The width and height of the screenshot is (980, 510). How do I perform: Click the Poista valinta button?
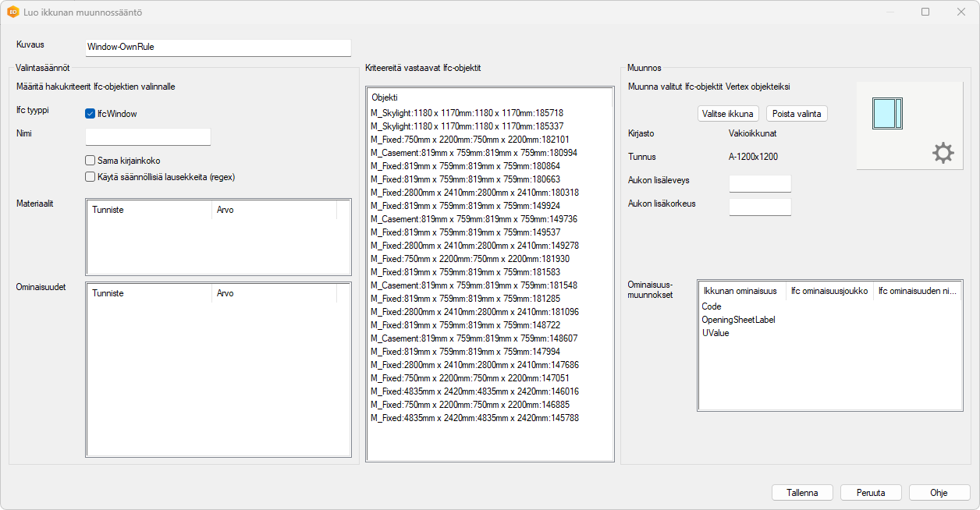pyautogui.click(x=797, y=114)
